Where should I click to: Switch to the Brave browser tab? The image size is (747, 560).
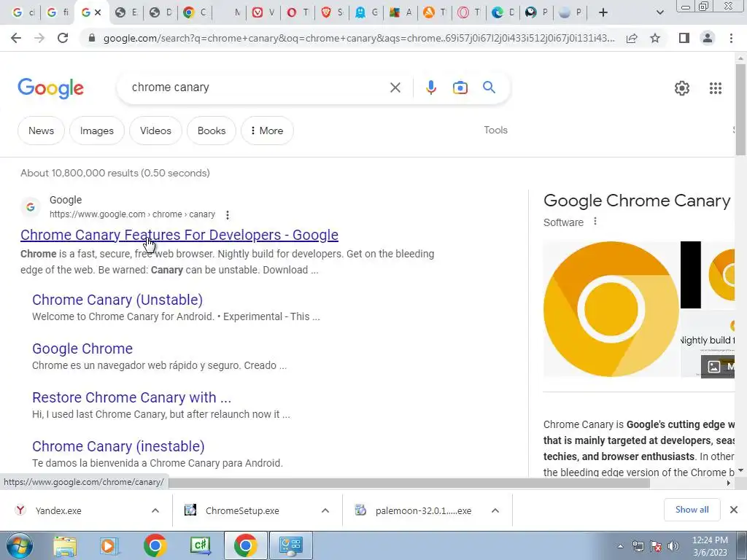332,13
